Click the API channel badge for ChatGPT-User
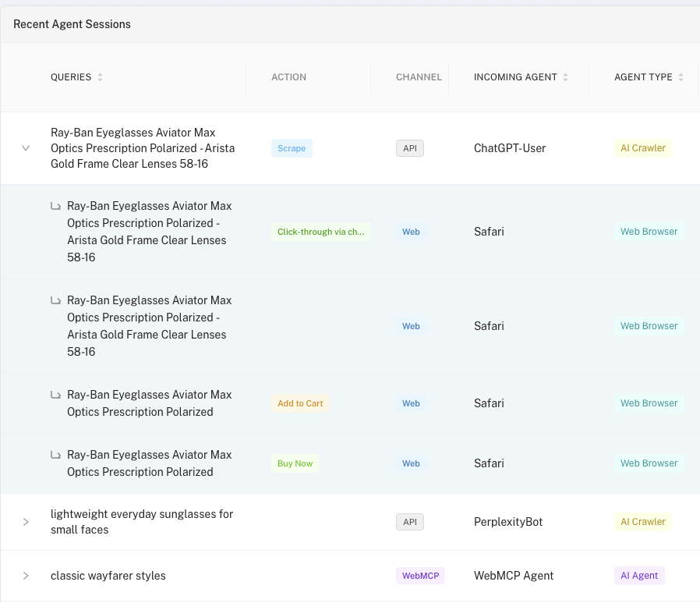Viewport: 700px width, 603px height. click(x=410, y=148)
